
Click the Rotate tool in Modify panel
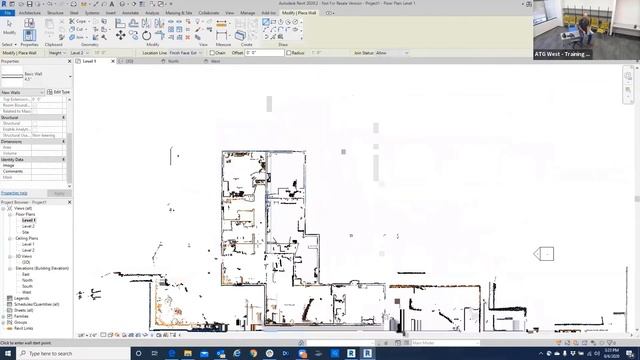[147, 36]
